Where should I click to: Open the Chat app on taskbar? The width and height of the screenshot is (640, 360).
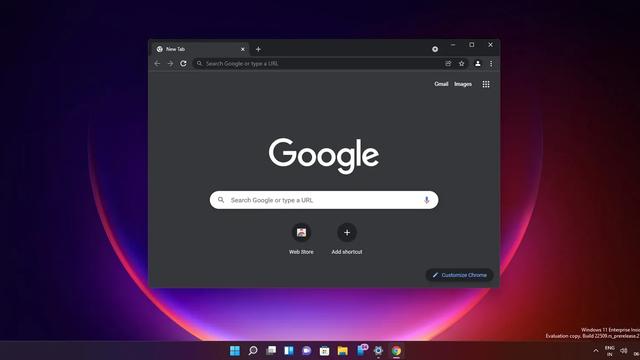[307, 351]
